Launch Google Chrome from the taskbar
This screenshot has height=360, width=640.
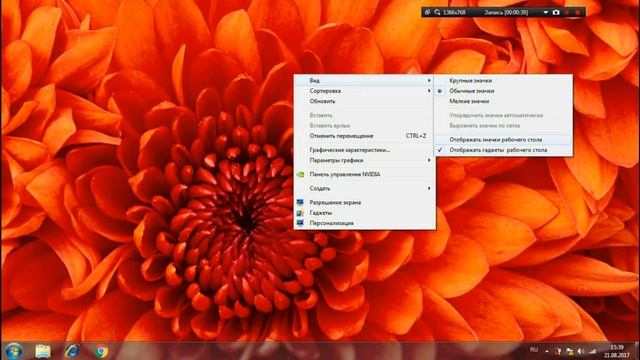tap(101, 351)
